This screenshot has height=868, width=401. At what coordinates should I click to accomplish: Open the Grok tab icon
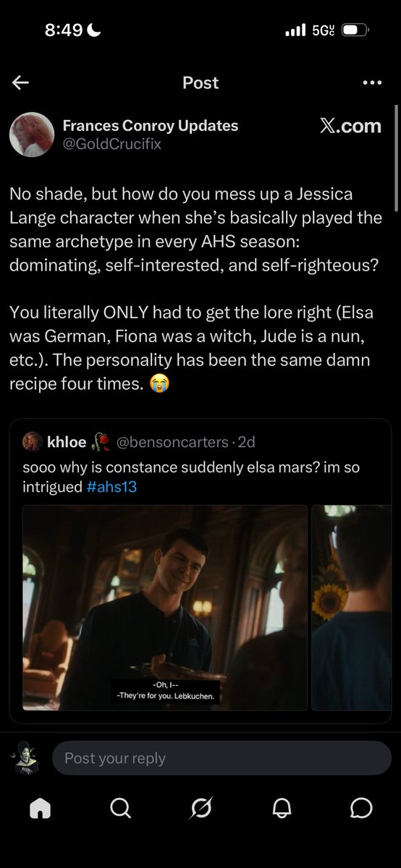[x=200, y=808]
